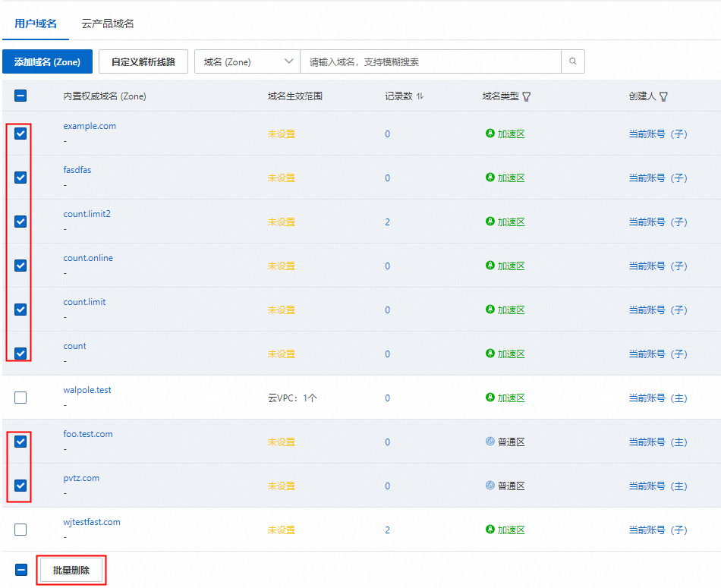
Task: Uncheck the pvtz.com row checkbox
Action: click(x=20, y=486)
